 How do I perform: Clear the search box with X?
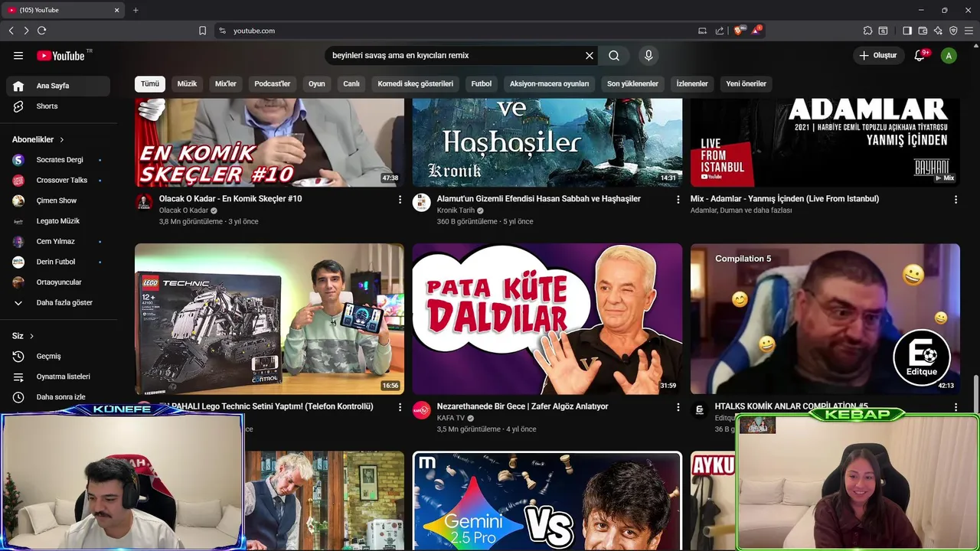click(590, 55)
